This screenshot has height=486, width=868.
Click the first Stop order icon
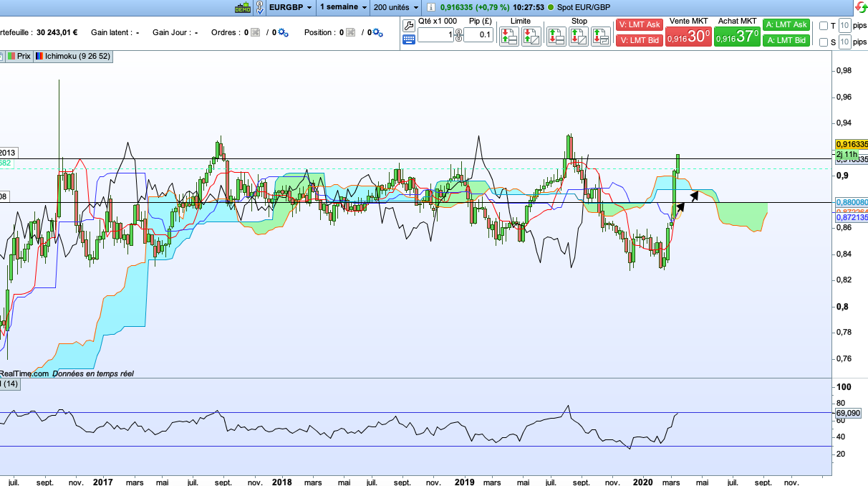[x=556, y=37]
